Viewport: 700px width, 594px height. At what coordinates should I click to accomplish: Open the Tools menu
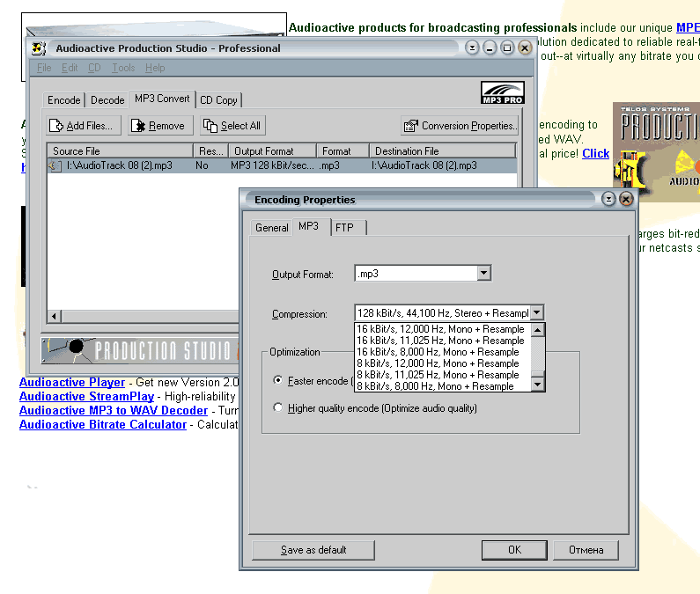(123, 68)
